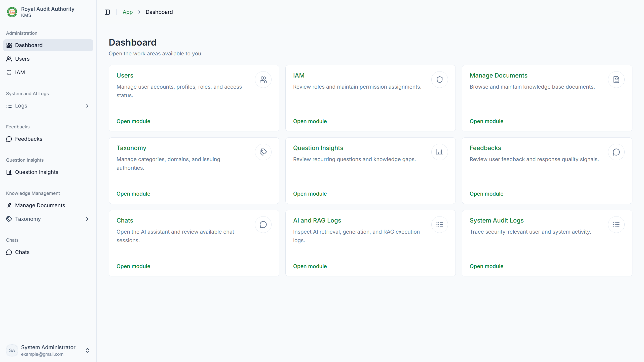Open module on System Audit Logs card
Viewport: 644px width, 362px height.
486,266
